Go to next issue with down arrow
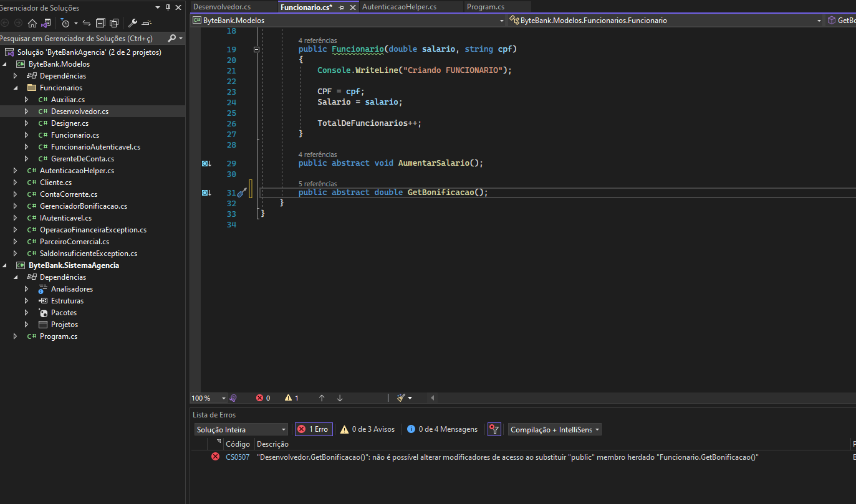This screenshot has height=504, width=856. 340,398
